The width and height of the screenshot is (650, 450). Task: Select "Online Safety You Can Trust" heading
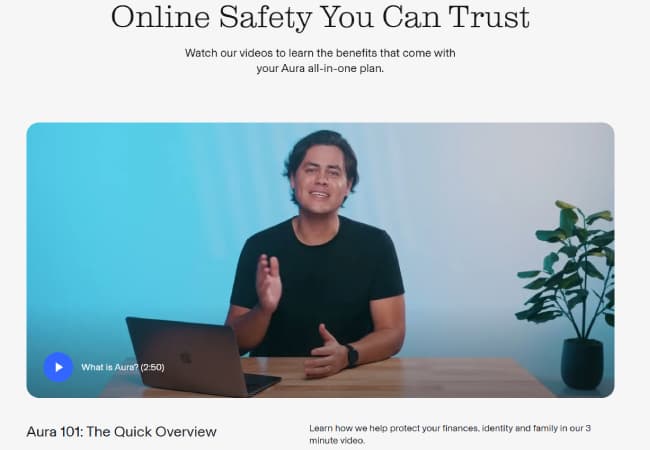[320, 17]
